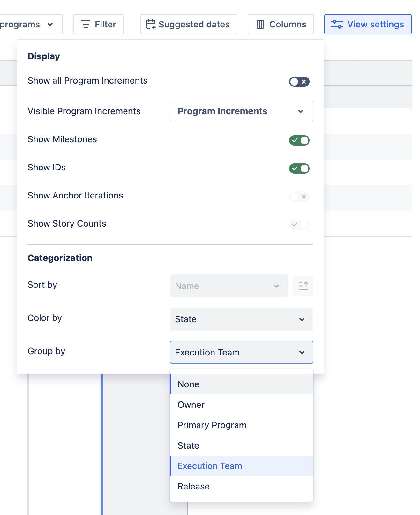The width and height of the screenshot is (420, 515).
Task: Choose Primary Program grouping option
Action: 212,425
